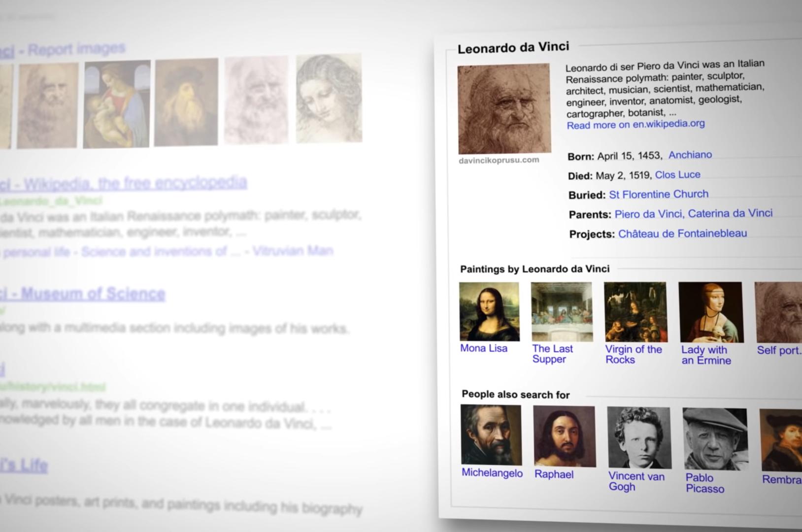Viewport: 802px width, 532px height.
Task: Click the Caterina da Vinci parent link
Action: tap(731, 213)
